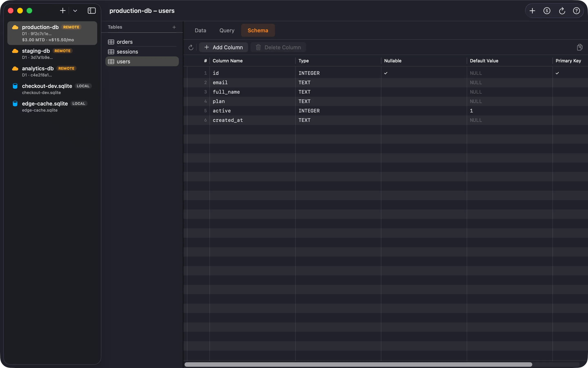Select the Schema tab

[x=258, y=30]
